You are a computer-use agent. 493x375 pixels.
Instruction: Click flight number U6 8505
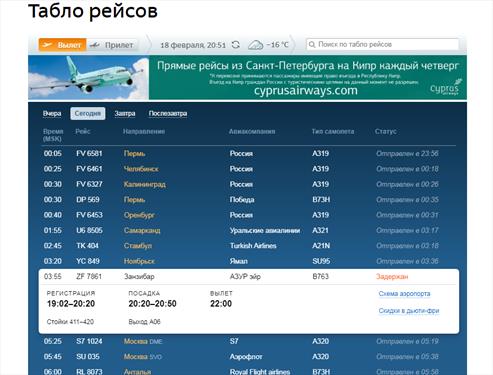[x=89, y=230]
